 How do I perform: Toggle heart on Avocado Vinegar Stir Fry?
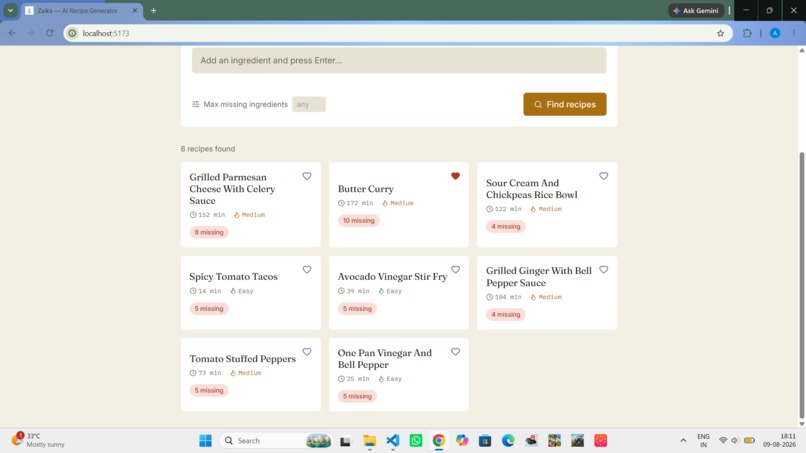click(455, 269)
